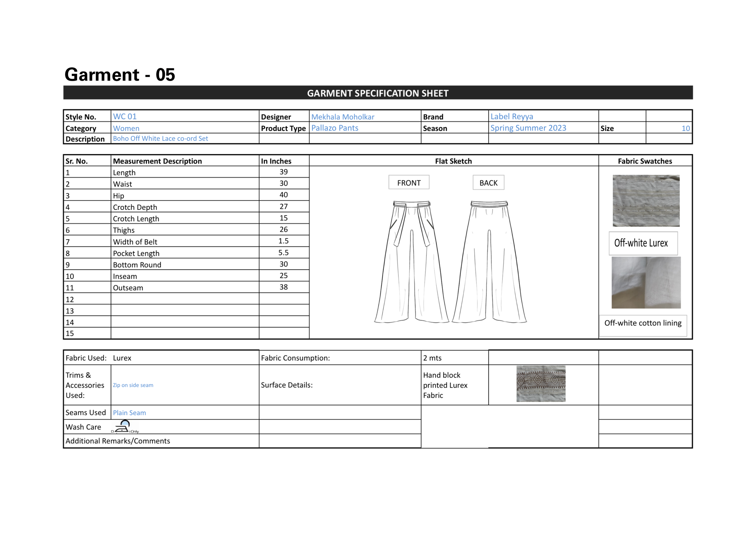The width and height of the screenshot is (756, 534).
Task: Select season 'Spring Summer 2023'
Action: [x=528, y=128]
